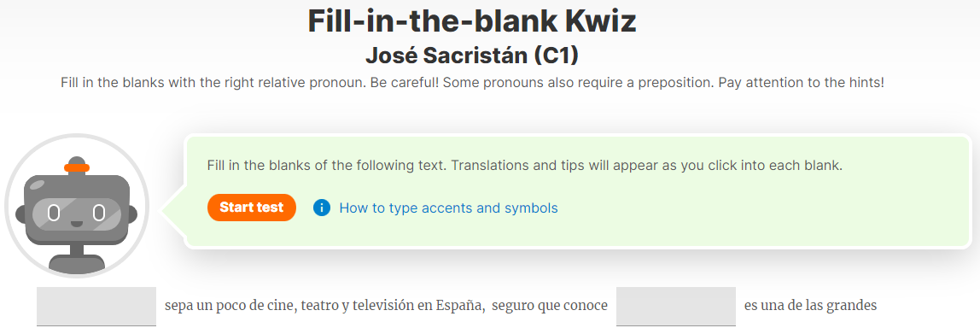Click the relative pronoun instruction sentence
Screen dimensions: 980x328
(473, 83)
